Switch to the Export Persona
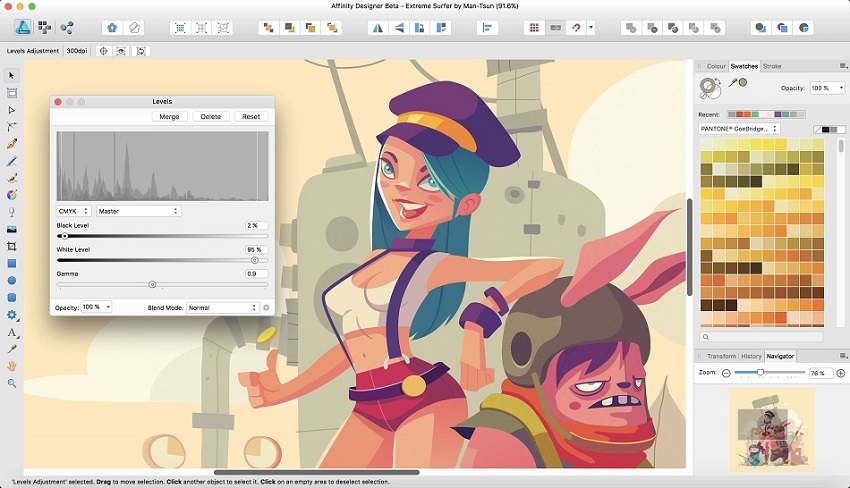 pyautogui.click(x=68, y=28)
